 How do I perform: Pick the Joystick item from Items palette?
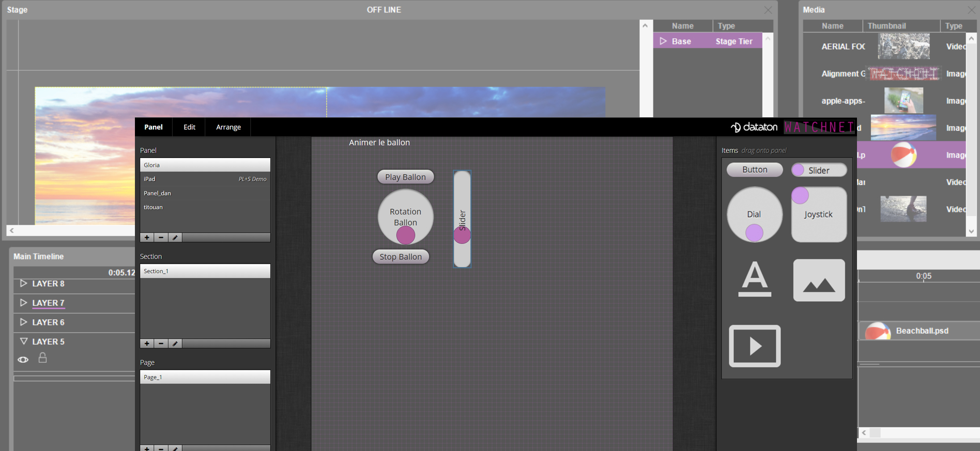(818, 214)
